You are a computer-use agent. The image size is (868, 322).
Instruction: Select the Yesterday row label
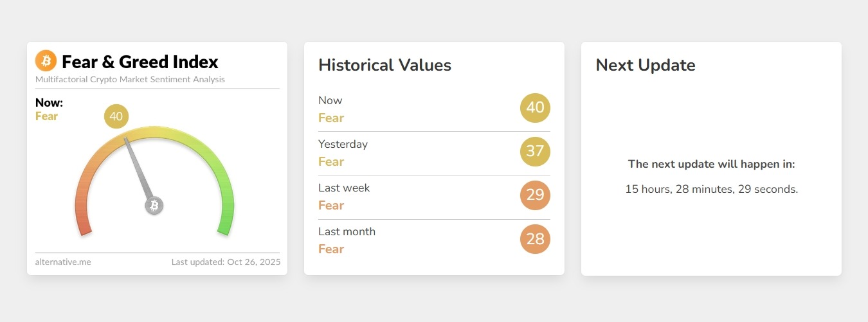[x=343, y=144]
